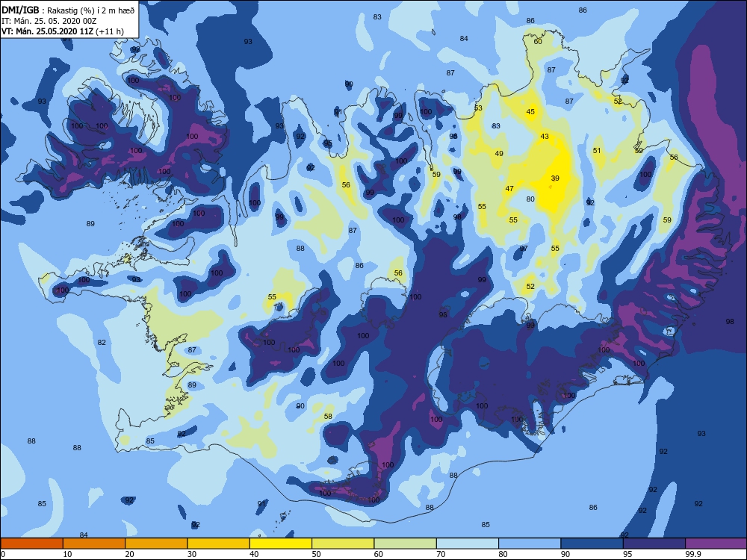This screenshot has height=560, width=747.
Task: Select the purple above-99.9 legend swatch
Action: point(716,544)
